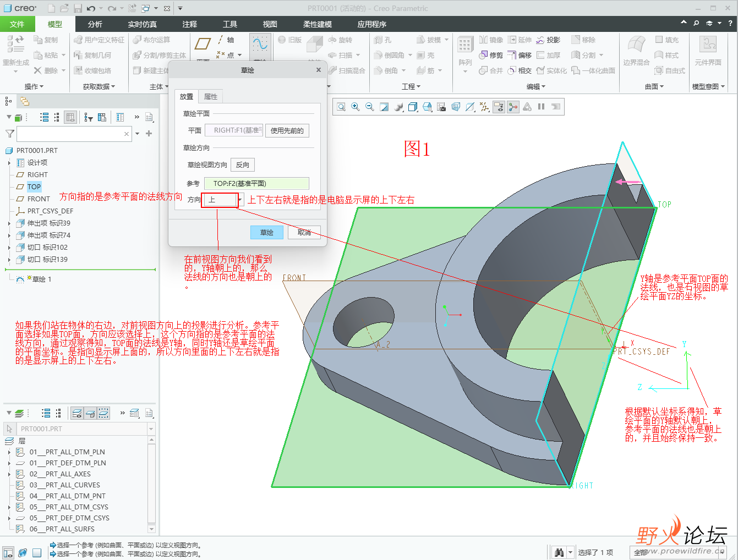Viewport: 738px width, 560px height.
Task: Click the Mirror (镜像) tool
Action: pyautogui.click(x=491, y=40)
